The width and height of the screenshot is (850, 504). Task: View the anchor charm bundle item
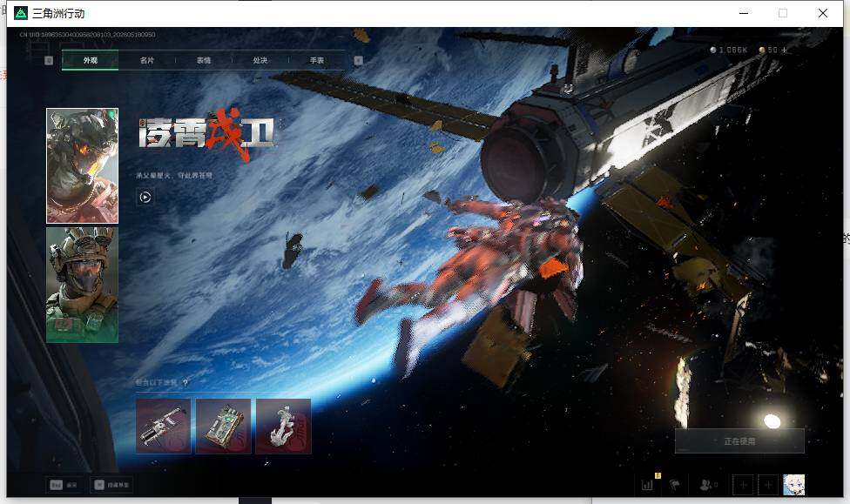pyautogui.click(x=284, y=426)
